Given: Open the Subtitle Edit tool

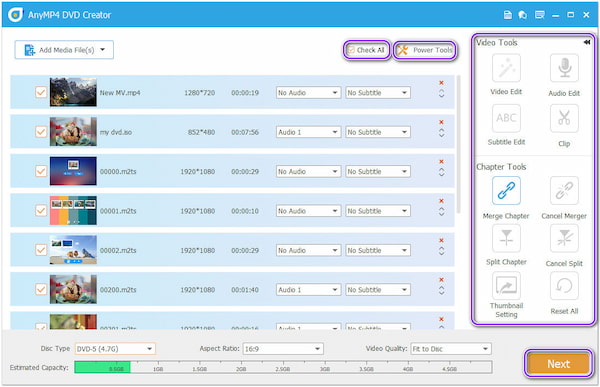Looking at the screenshot, I should 506,118.
